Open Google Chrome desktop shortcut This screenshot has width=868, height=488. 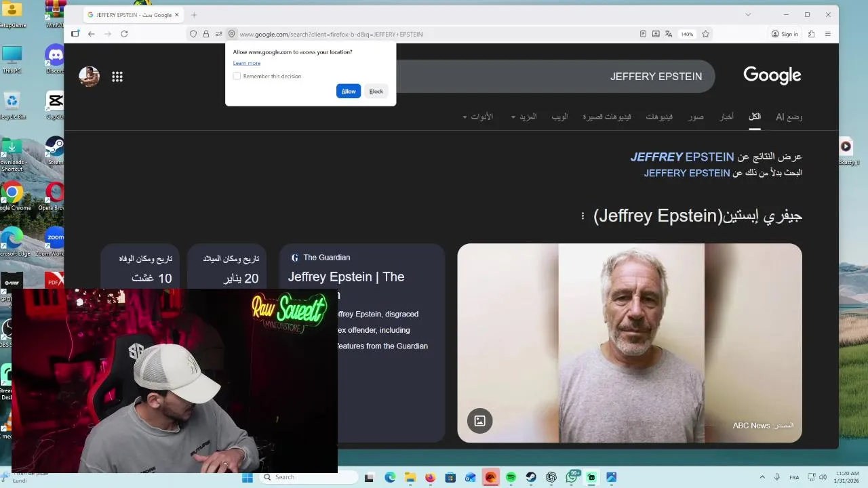pos(12,197)
